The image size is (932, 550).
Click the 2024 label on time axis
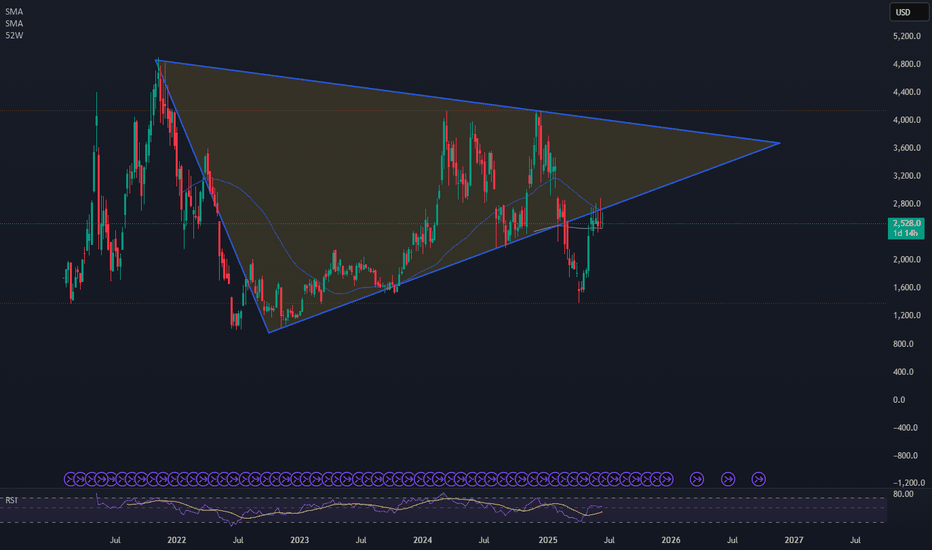423,540
